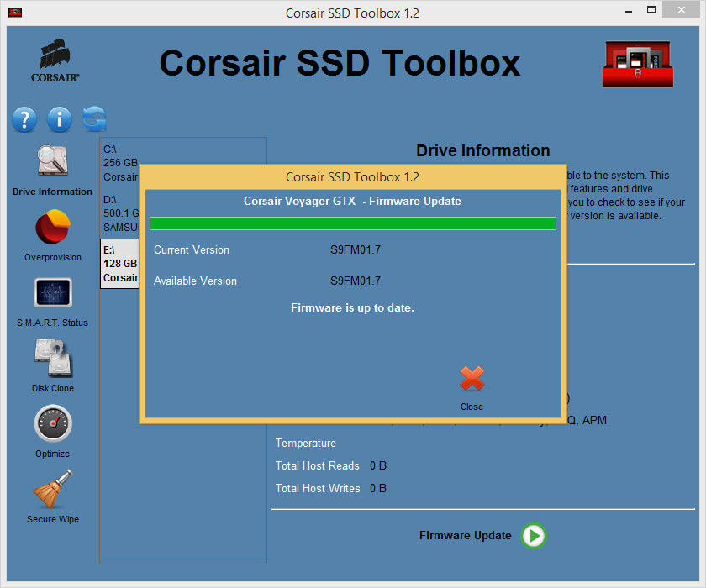Open the Optimize gauge icon
This screenshot has height=588, width=706.
coord(53,423)
